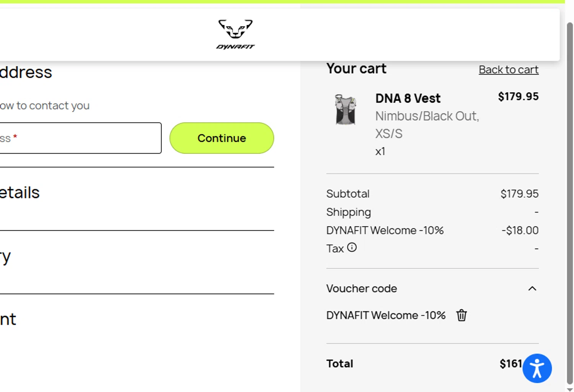Select the details section heading
Screen dimensions: 574x392
(20, 192)
